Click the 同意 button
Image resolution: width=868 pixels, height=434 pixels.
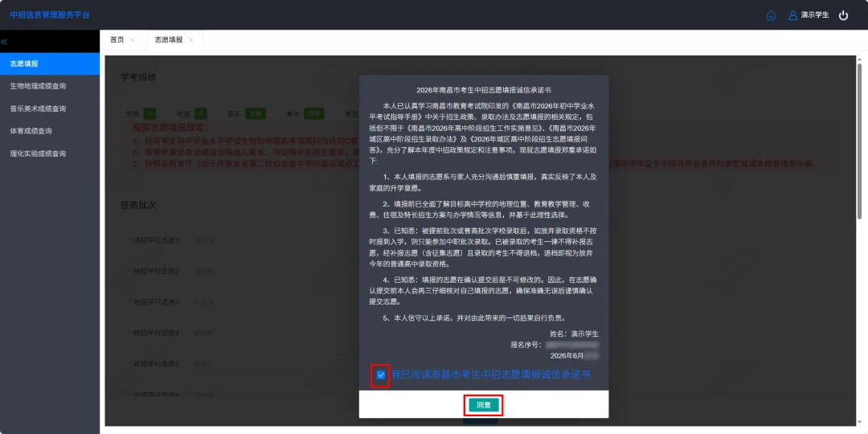coord(484,405)
